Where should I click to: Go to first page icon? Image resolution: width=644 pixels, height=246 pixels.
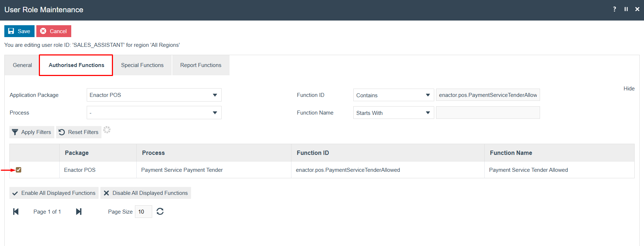(16, 211)
